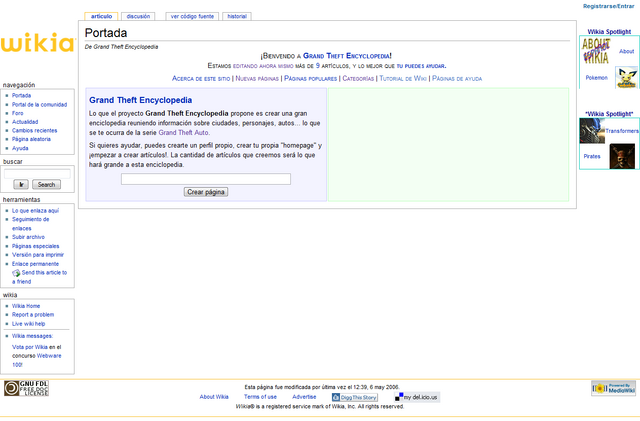
Task: Click the Crear página button
Action: (x=206, y=192)
